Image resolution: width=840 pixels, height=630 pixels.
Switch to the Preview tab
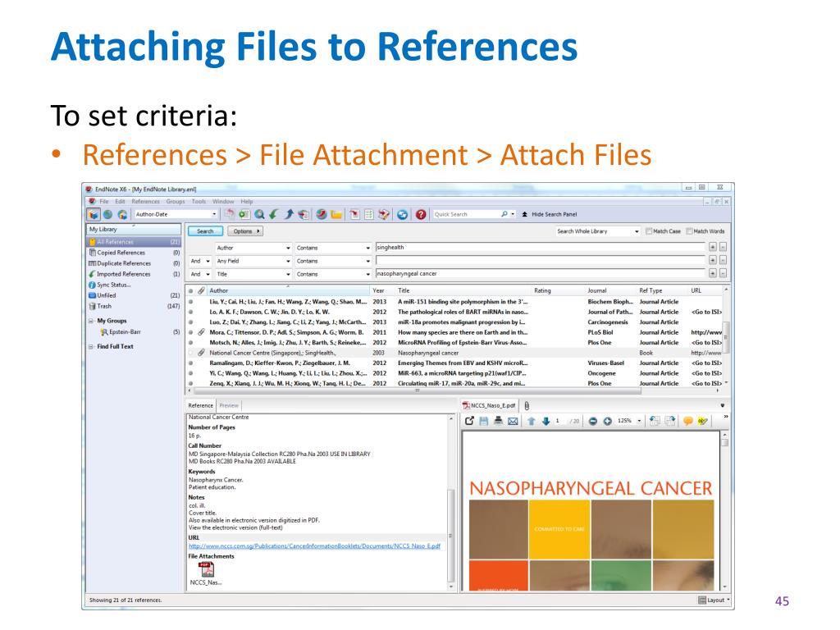[x=229, y=405]
